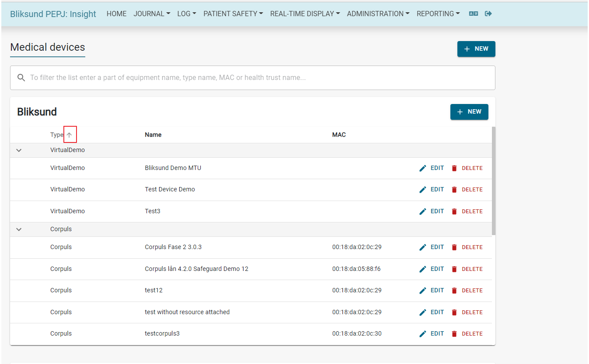589x364 pixels.
Task: Click the language switch icon in navbar
Action: tap(473, 14)
